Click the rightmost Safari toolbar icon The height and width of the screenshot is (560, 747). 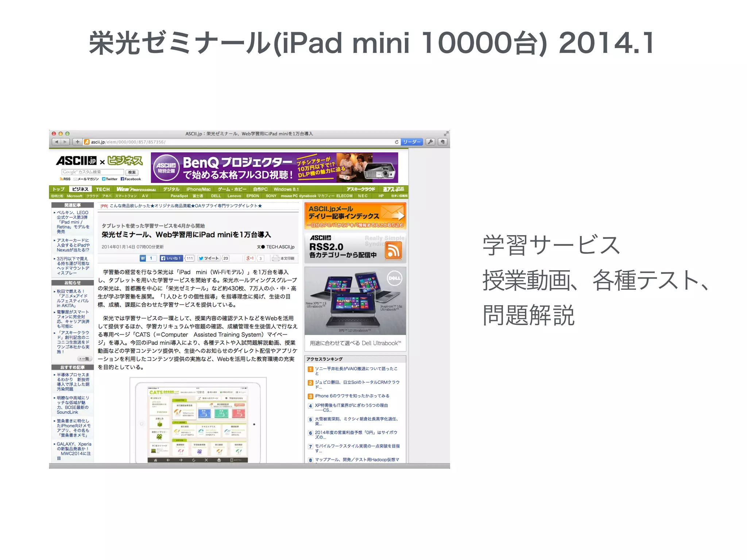pyautogui.click(x=442, y=142)
